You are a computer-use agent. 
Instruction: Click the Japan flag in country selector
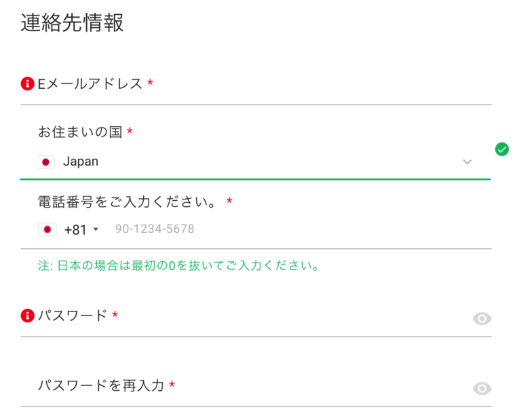coord(46,161)
